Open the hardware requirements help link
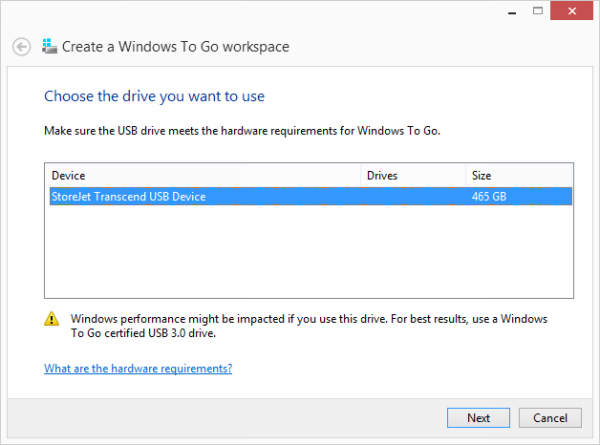The image size is (600, 445). coord(138,368)
